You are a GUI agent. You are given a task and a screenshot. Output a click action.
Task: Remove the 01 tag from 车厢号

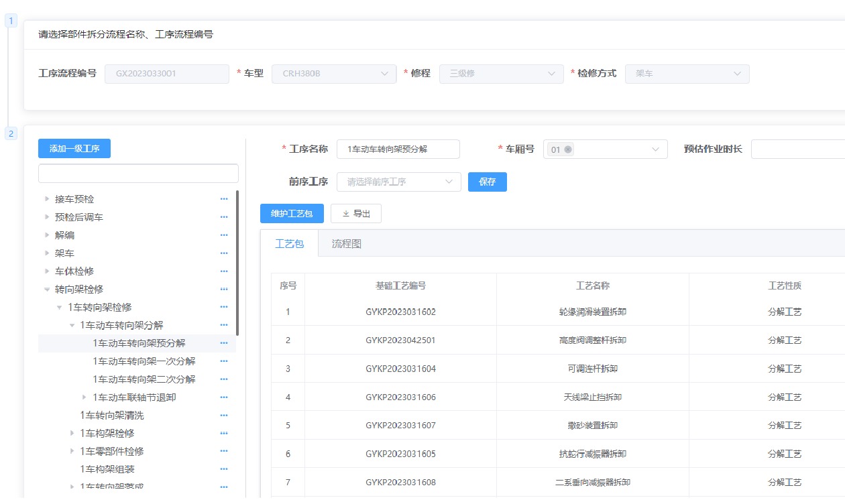click(x=569, y=149)
